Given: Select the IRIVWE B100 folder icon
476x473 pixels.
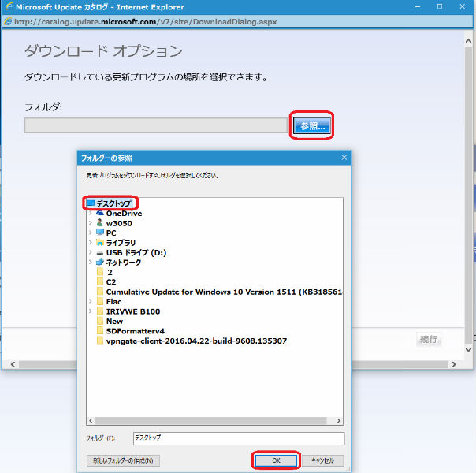Looking at the screenshot, I should coord(100,311).
